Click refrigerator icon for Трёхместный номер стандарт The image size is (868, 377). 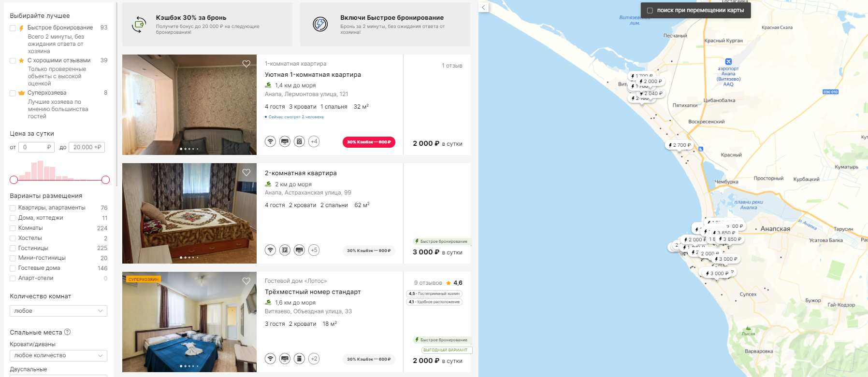(x=300, y=359)
